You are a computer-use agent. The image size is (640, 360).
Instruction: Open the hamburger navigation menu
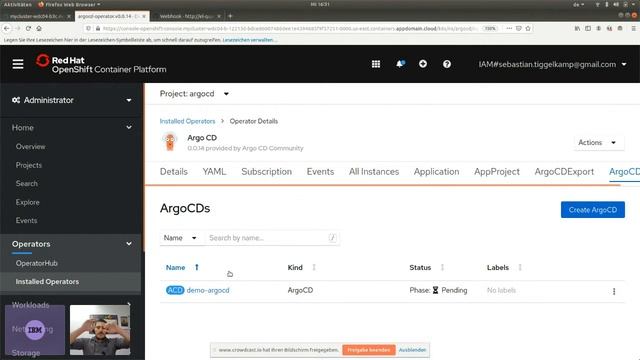pyautogui.click(x=18, y=64)
